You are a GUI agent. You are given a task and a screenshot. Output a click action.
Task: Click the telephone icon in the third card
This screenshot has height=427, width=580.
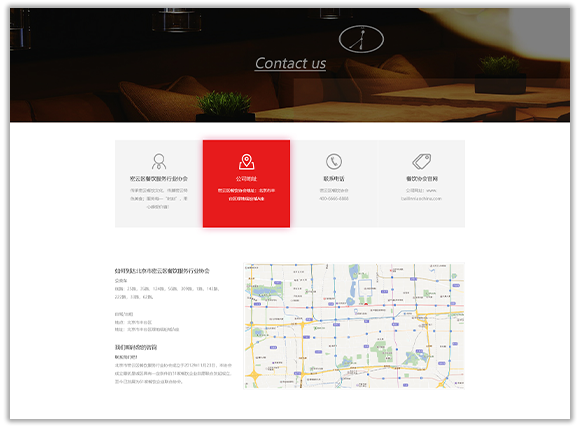click(334, 162)
